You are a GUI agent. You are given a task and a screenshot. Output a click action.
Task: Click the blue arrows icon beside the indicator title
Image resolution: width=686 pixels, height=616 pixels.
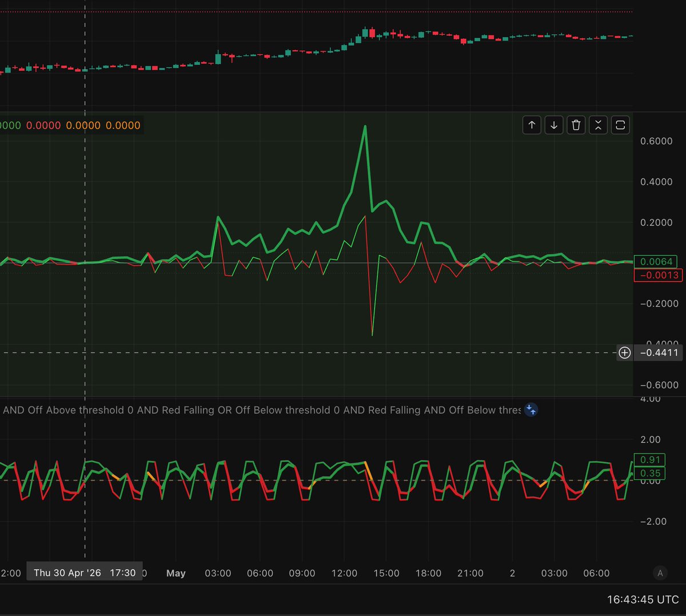[x=531, y=410]
